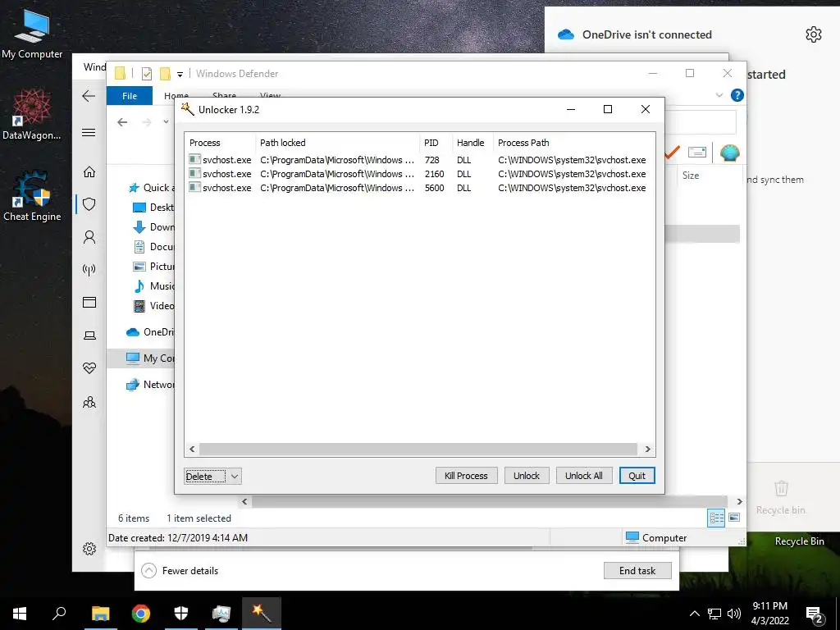
Task: Open File Explorer help icon
Action: [x=737, y=95]
